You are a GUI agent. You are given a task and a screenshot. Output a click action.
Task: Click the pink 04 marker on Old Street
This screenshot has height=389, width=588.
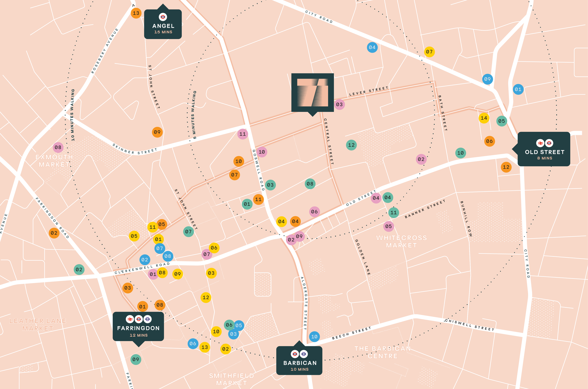click(x=376, y=198)
